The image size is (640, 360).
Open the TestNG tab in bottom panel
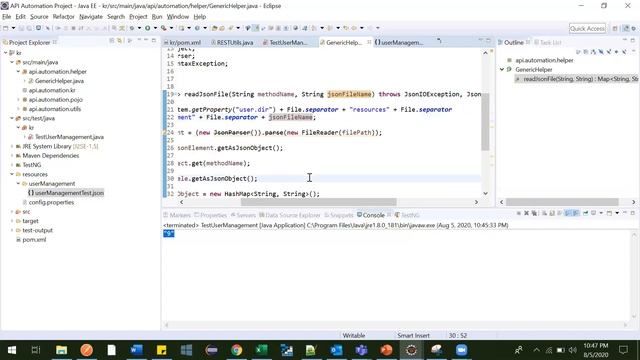(x=407, y=215)
